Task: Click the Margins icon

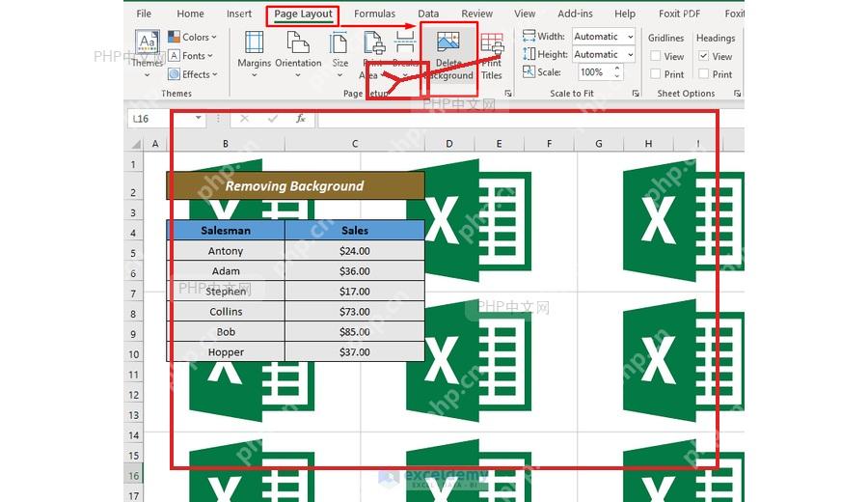Action: coord(254,42)
